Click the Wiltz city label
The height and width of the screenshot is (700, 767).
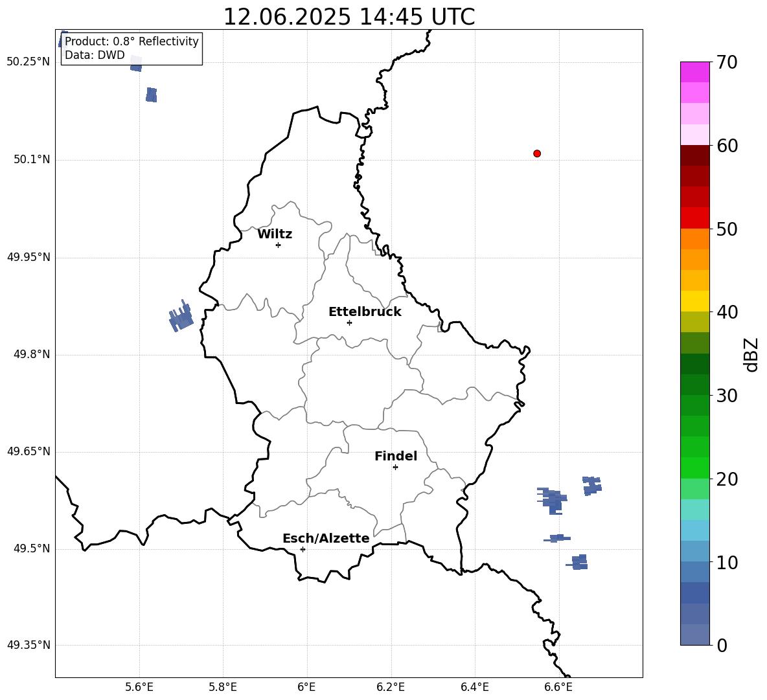point(275,234)
